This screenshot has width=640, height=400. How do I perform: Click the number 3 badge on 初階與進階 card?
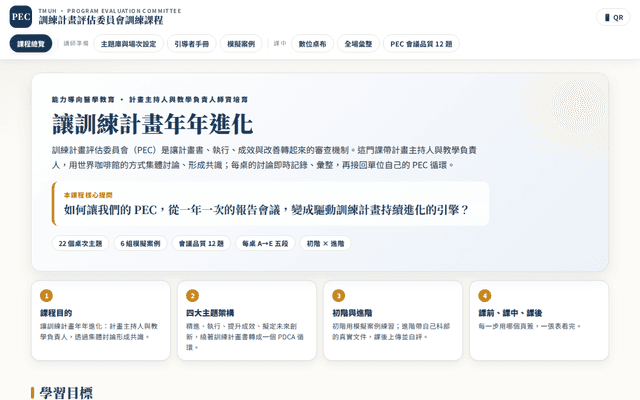click(338, 296)
